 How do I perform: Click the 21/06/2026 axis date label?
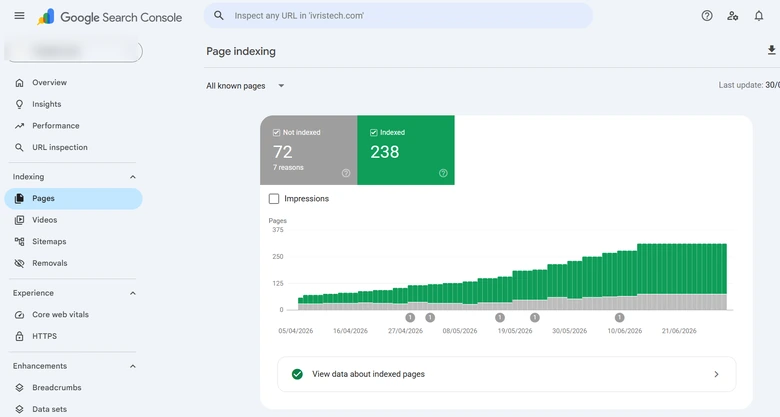tap(679, 331)
